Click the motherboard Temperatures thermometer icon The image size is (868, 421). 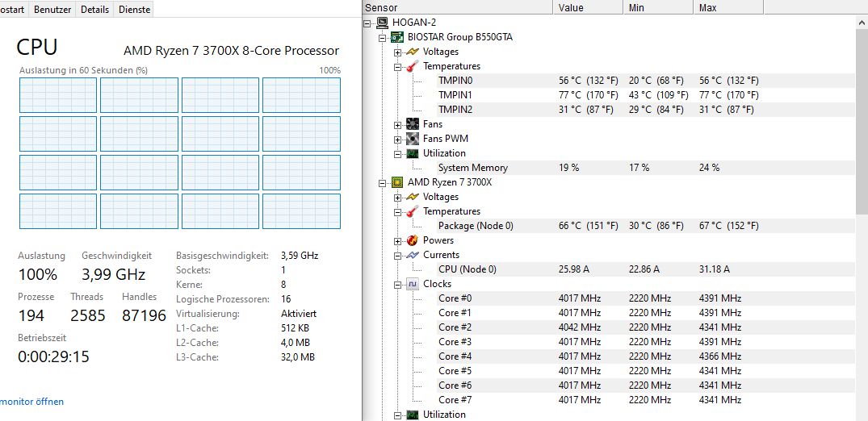click(413, 66)
